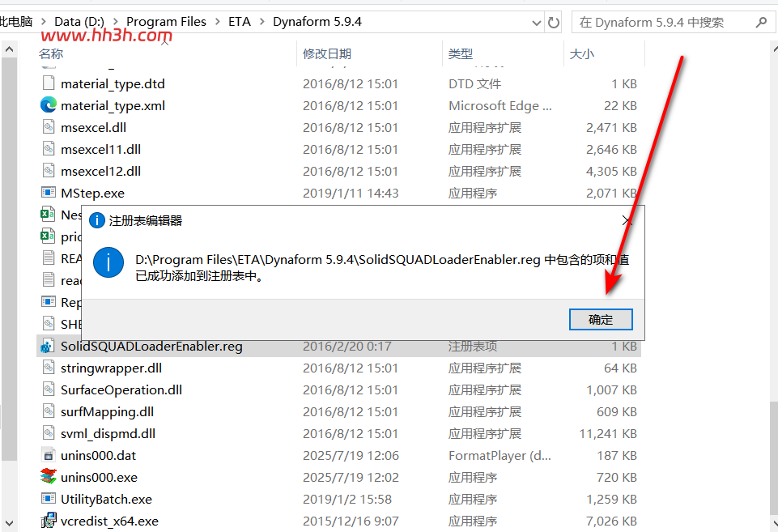Select the file name unins000.dat
Viewport: 778px width, 532px height.
(98, 455)
